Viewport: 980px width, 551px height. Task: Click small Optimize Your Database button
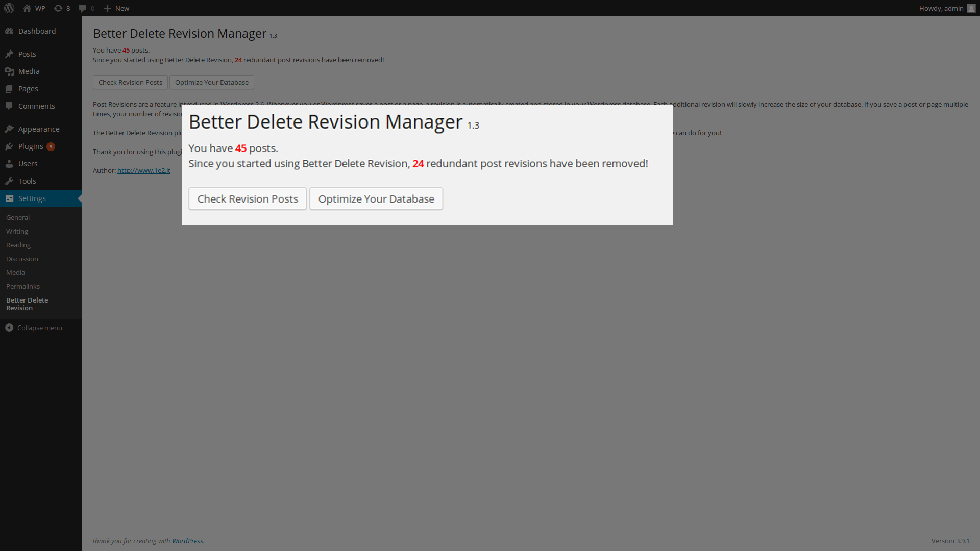click(x=212, y=82)
